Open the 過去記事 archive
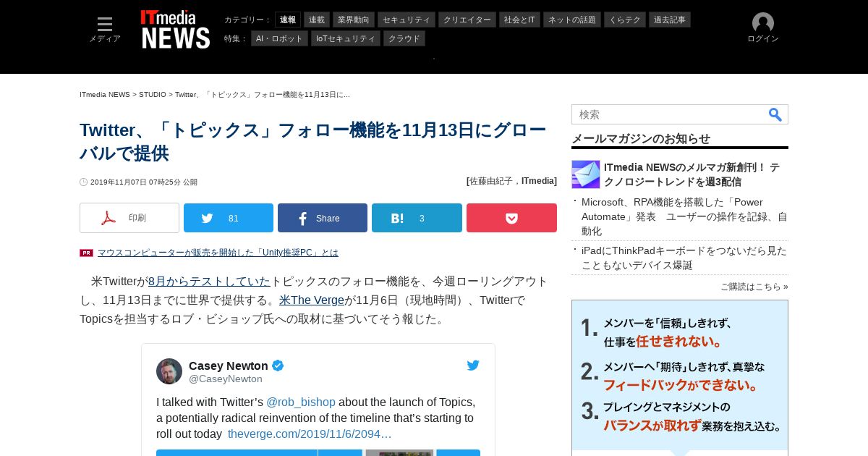The height and width of the screenshot is (456, 868). click(670, 20)
